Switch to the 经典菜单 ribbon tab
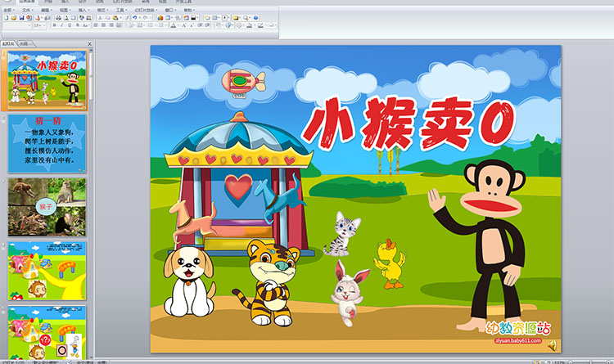 pos(27,2)
